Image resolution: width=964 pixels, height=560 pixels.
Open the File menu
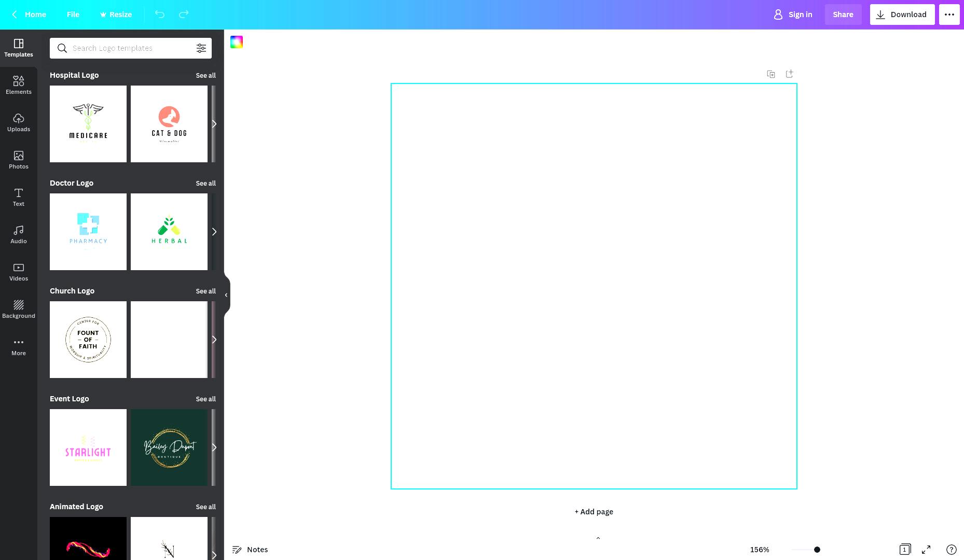coord(73,15)
